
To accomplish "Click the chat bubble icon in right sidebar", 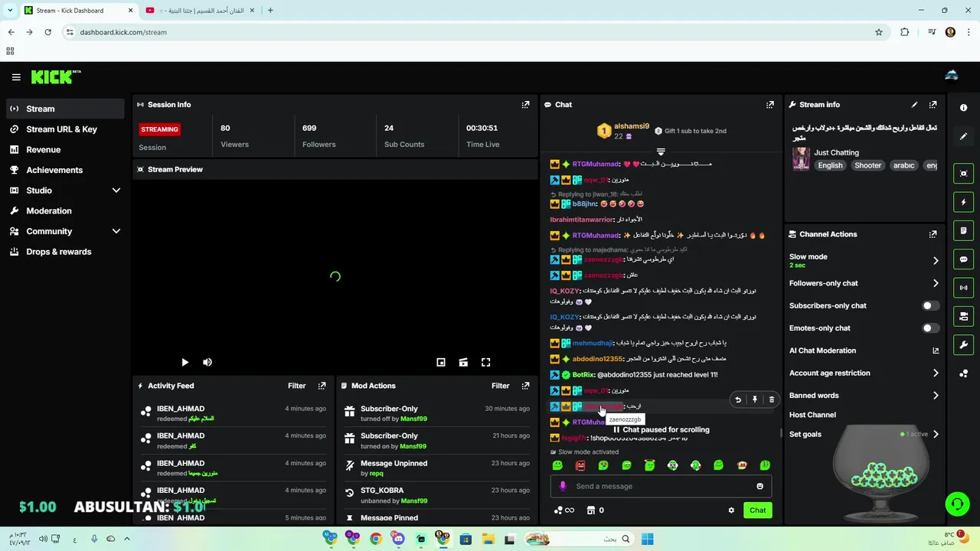I will point(964,259).
